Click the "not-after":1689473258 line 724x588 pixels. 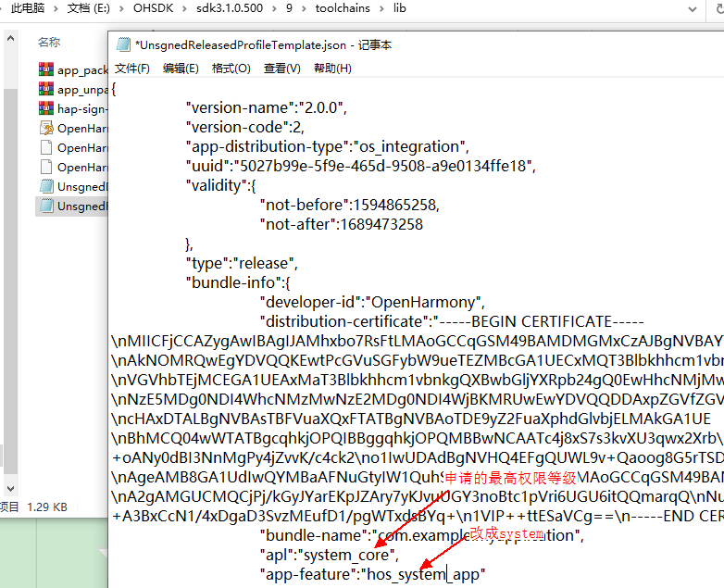[342, 224]
